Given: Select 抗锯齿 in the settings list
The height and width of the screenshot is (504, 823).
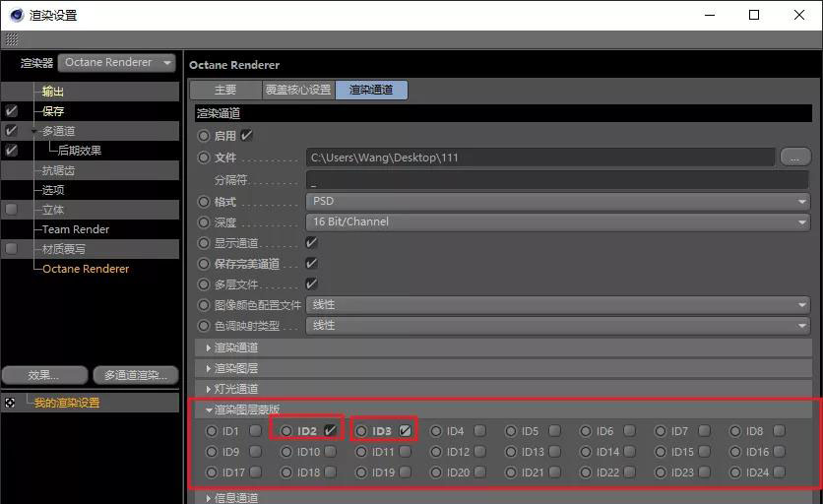Looking at the screenshot, I should pyautogui.click(x=58, y=170).
